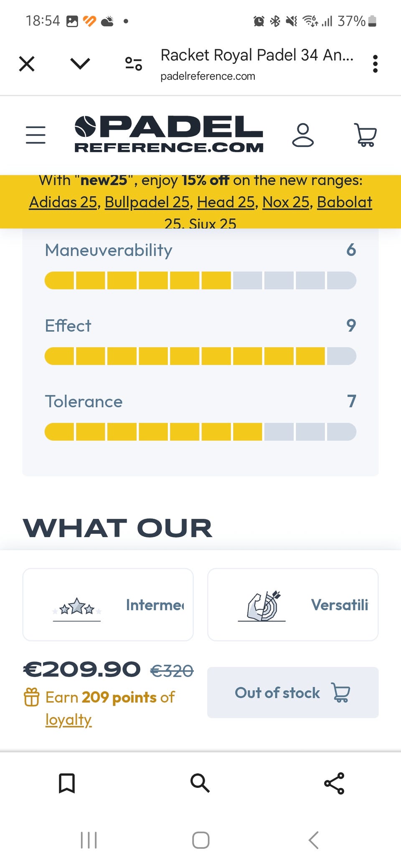Open the hamburger navigation menu
The image size is (401, 868).
click(x=36, y=135)
